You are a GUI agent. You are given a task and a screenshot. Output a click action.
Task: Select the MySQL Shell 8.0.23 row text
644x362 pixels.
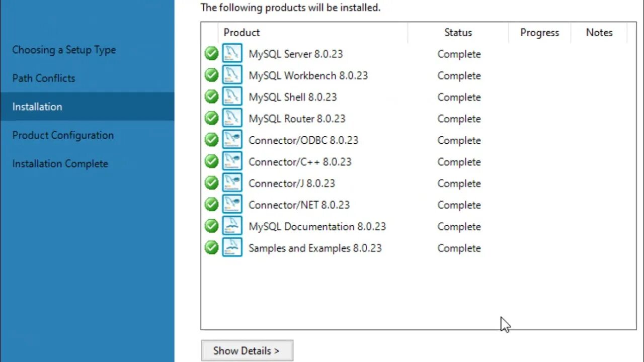tap(292, 97)
